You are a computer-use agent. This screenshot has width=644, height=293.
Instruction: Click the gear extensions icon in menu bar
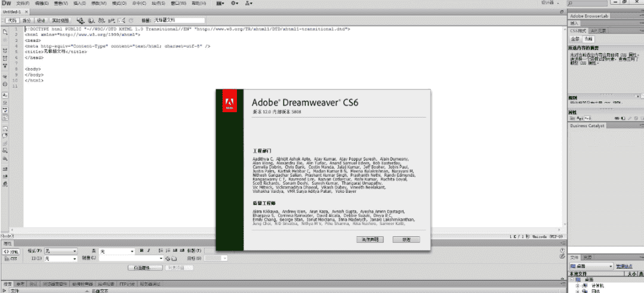pos(235,3)
